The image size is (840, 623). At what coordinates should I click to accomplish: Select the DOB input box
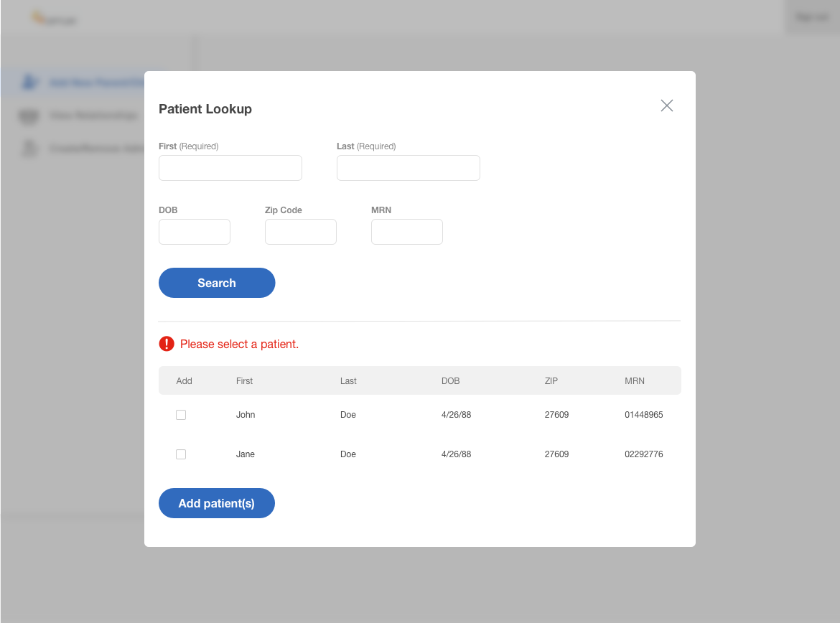coord(194,232)
